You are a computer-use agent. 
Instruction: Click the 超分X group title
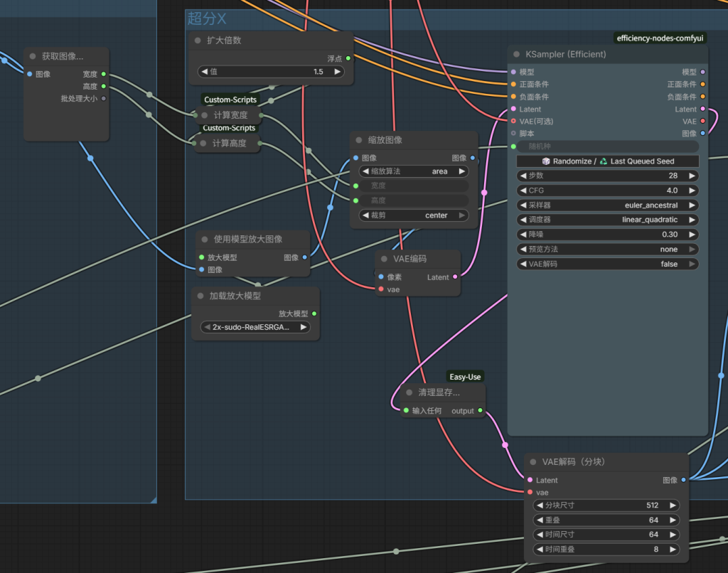pyautogui.click(x=206, y=19)
